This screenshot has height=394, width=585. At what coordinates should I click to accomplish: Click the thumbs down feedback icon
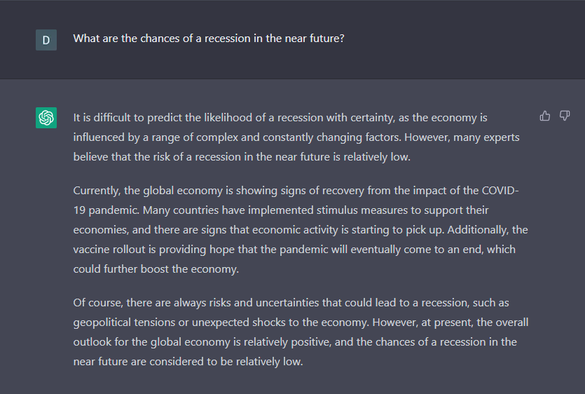[565, 116]
